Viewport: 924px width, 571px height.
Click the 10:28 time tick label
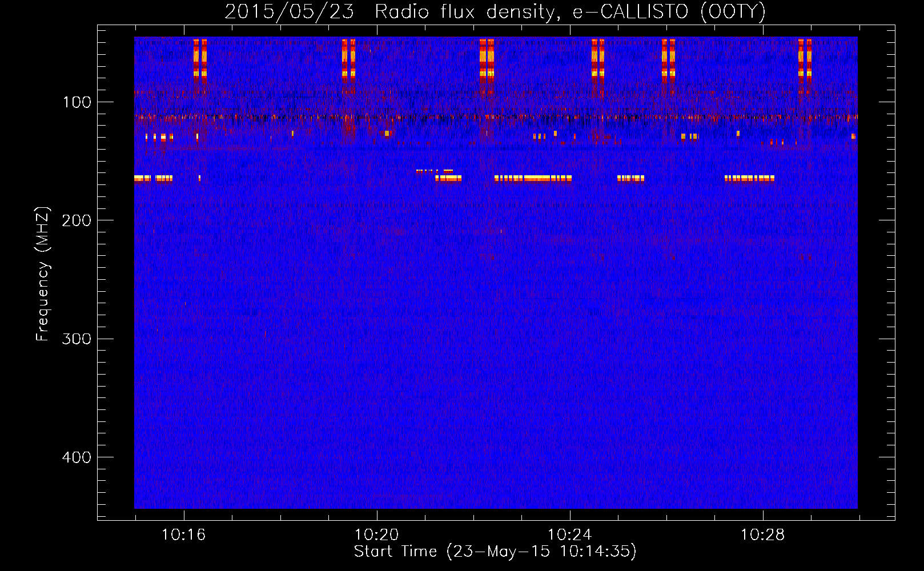763,535
